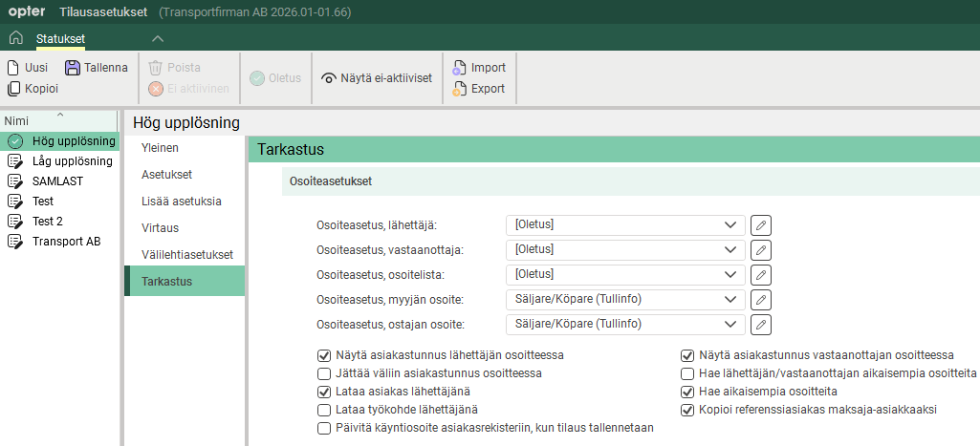980x446 pixels.
Task: Click the home icon in tab bar
Action: [x=15, y=38]
